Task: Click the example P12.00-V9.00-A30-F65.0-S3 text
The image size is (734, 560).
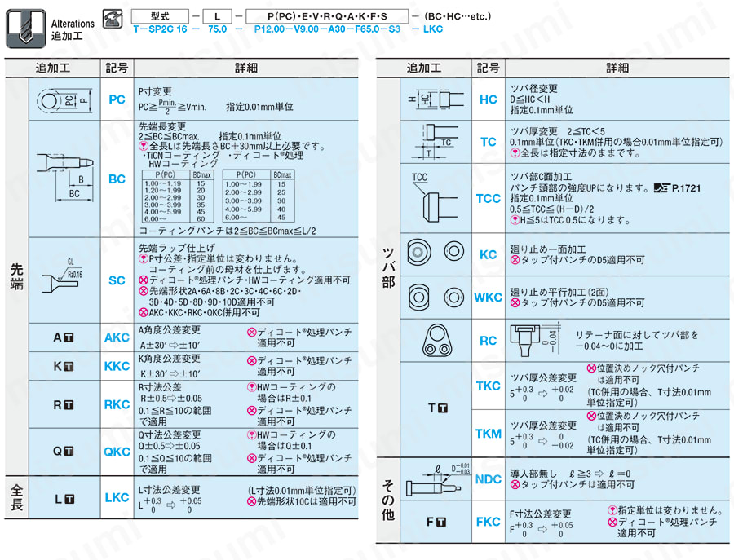Action: tap(327, 29)
